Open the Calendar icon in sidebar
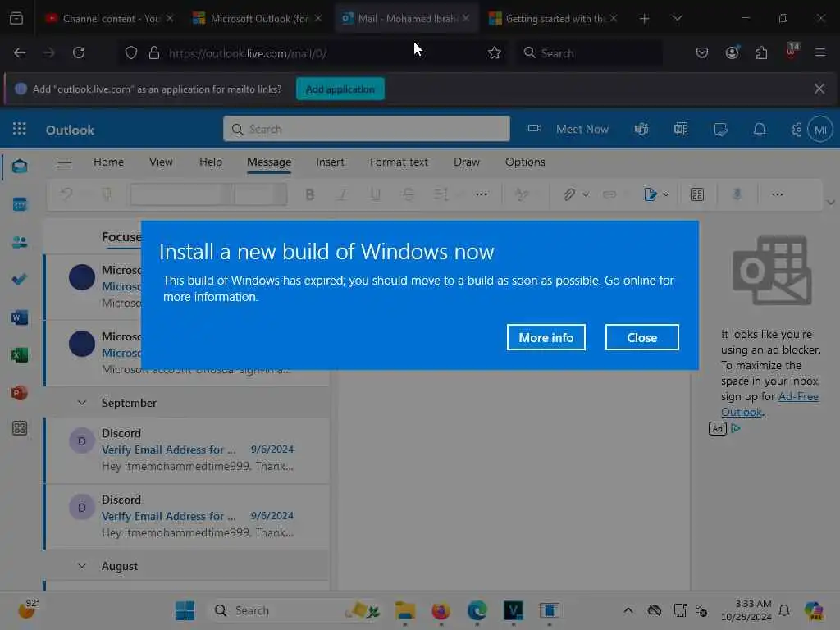The height and width of the screenshot is (630, 840). [20, 204]
